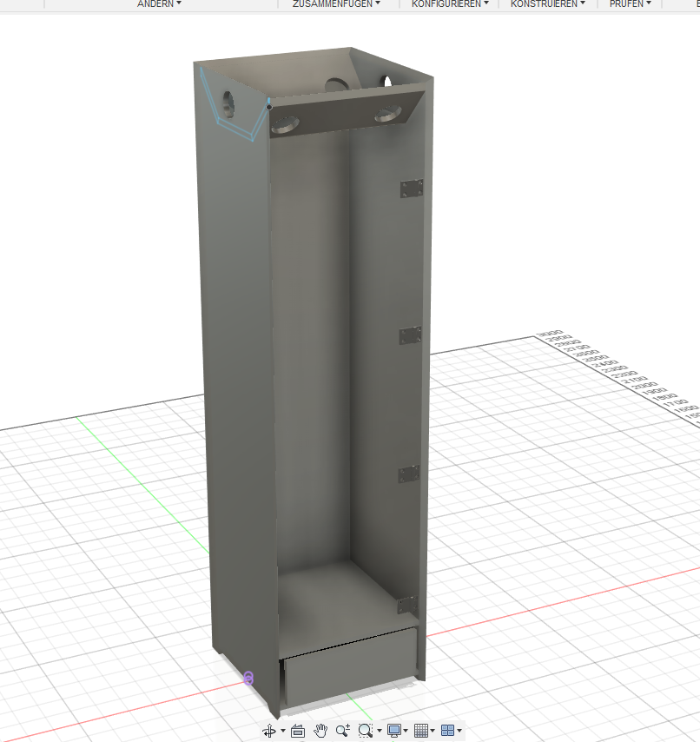
Task: Expand the Zoom Window options arrow
Action: pyautogui.click(x=380, y=731)
